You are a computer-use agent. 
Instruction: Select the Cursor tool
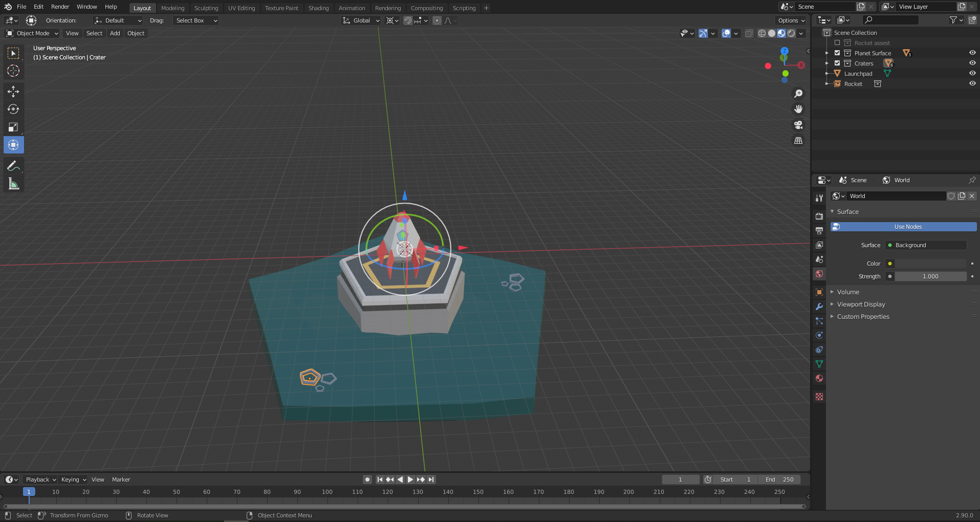coord(13,71)
